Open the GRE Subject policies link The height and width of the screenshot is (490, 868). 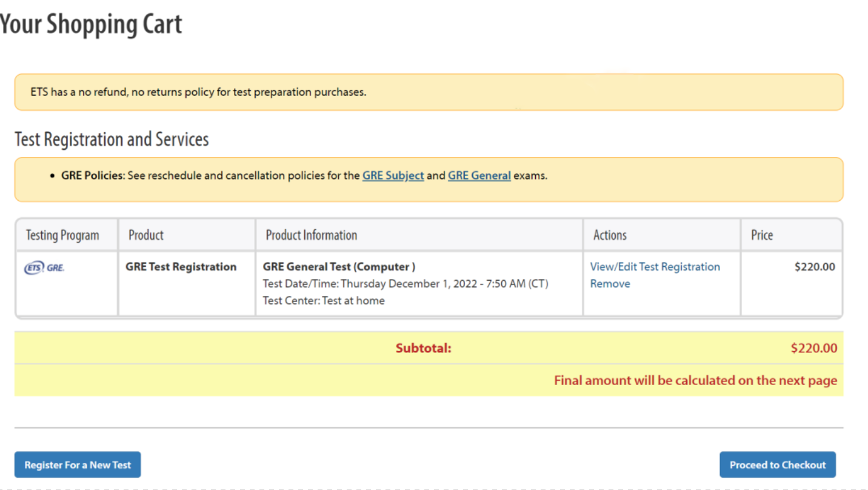pos(393,176)
